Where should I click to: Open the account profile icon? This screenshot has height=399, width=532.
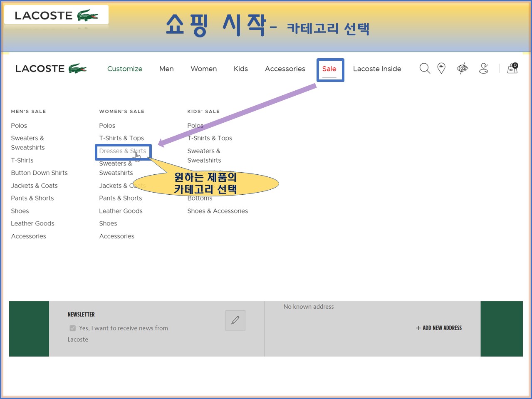pos(484,68)
